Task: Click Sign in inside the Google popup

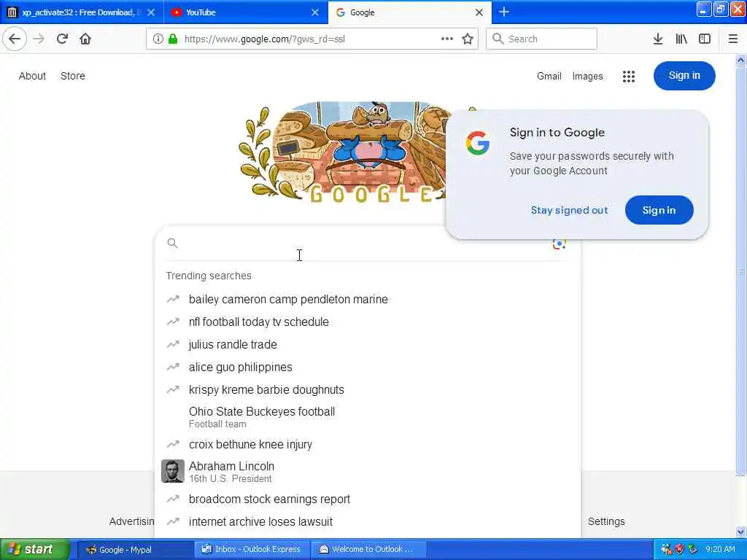Action: tap(659, 210)
